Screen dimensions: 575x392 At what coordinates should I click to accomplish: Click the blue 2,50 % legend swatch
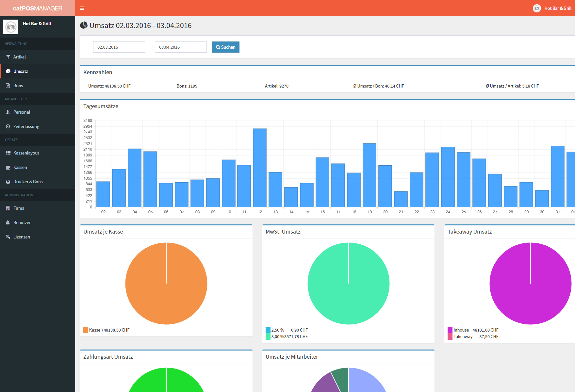268,330
